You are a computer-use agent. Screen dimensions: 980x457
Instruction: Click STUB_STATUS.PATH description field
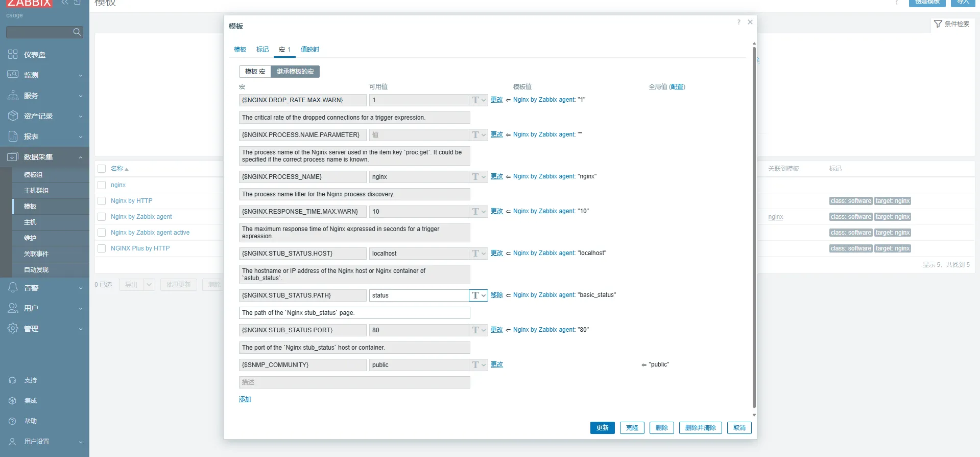pyautogui.click(x=354, y=313)
